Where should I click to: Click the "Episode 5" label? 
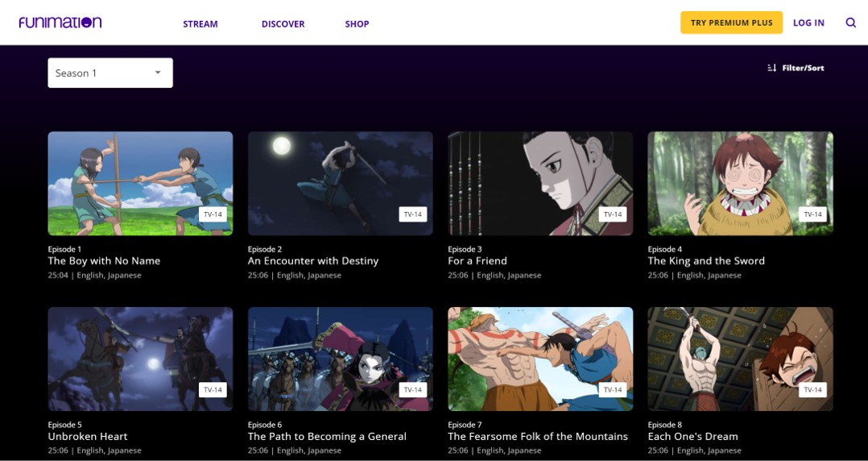pyautogui.click(x=64, y=425)
